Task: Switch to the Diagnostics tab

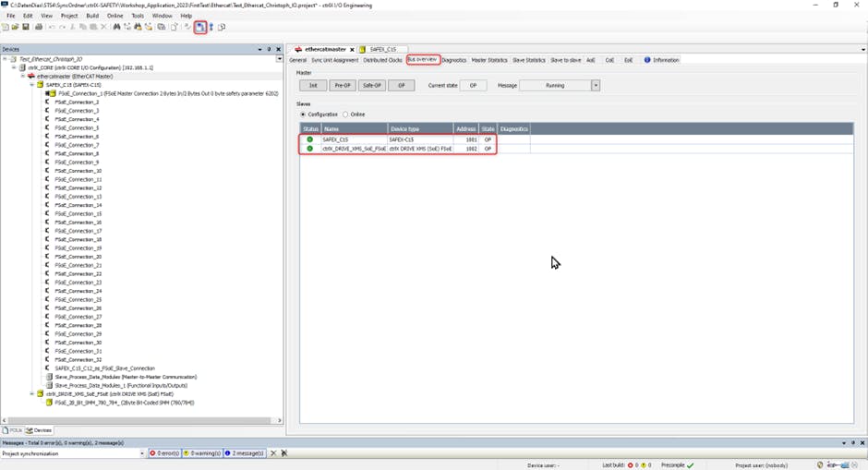Action: click(453, 60)
